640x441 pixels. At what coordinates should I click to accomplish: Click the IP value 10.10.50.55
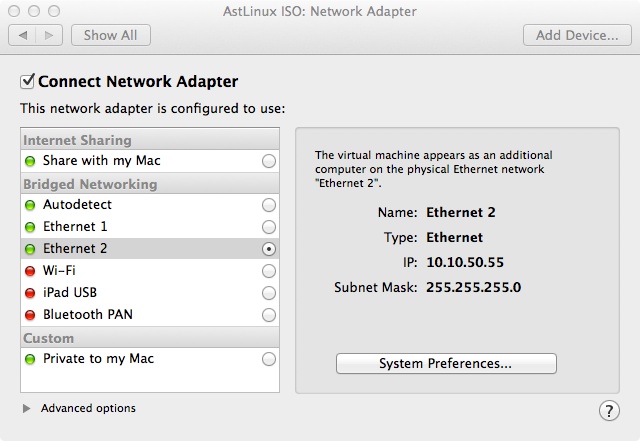click(x=465, y=262)
